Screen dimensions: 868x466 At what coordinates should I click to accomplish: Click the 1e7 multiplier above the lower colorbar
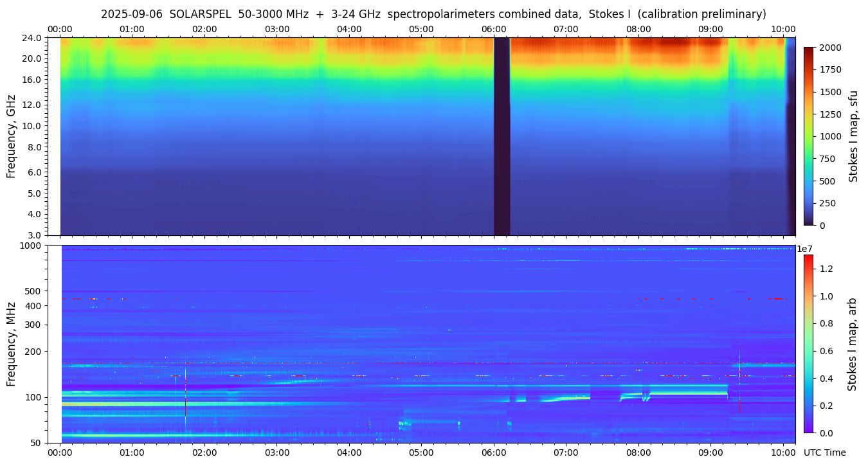point(805,249)
